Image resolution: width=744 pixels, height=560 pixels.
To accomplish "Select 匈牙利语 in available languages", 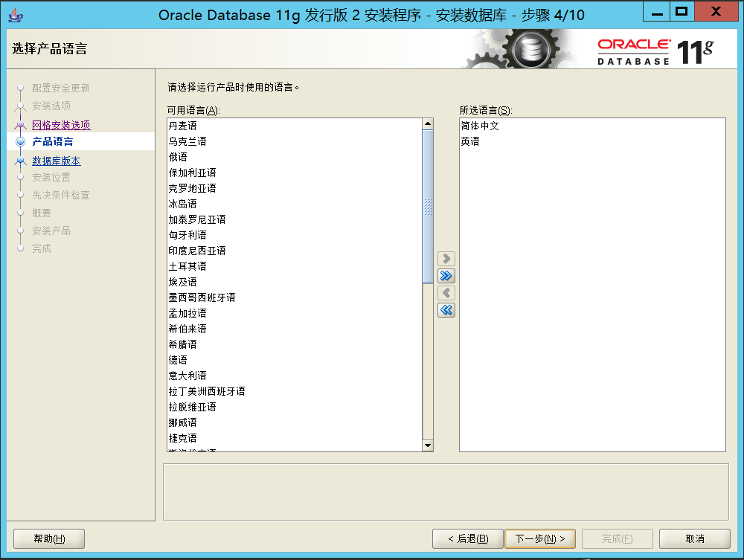I will tap(294, 235).
